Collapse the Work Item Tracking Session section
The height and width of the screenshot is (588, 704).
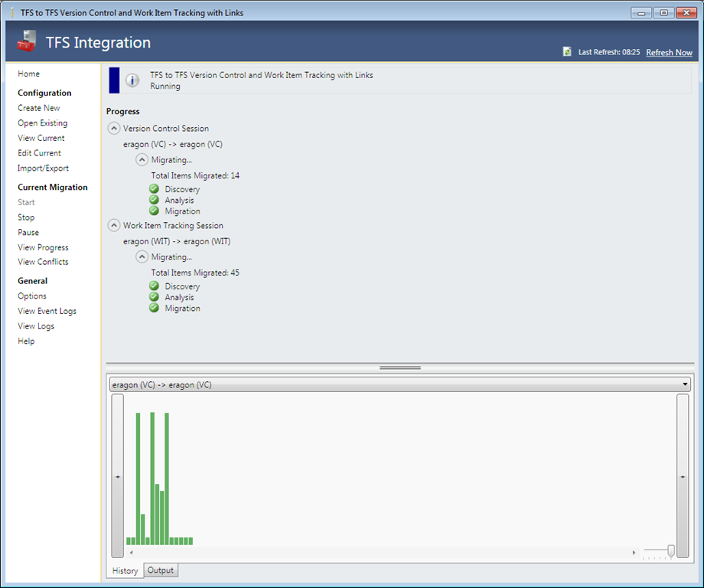[113, 226]
